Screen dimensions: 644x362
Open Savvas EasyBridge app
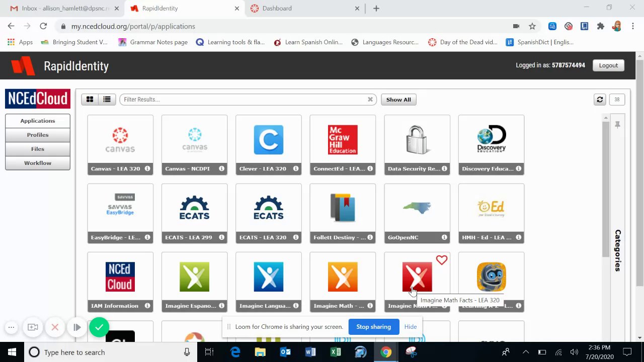120,213
